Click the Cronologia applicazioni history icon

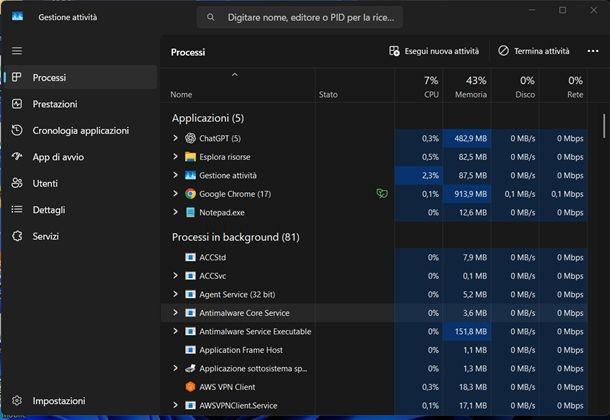pos(17,130)
